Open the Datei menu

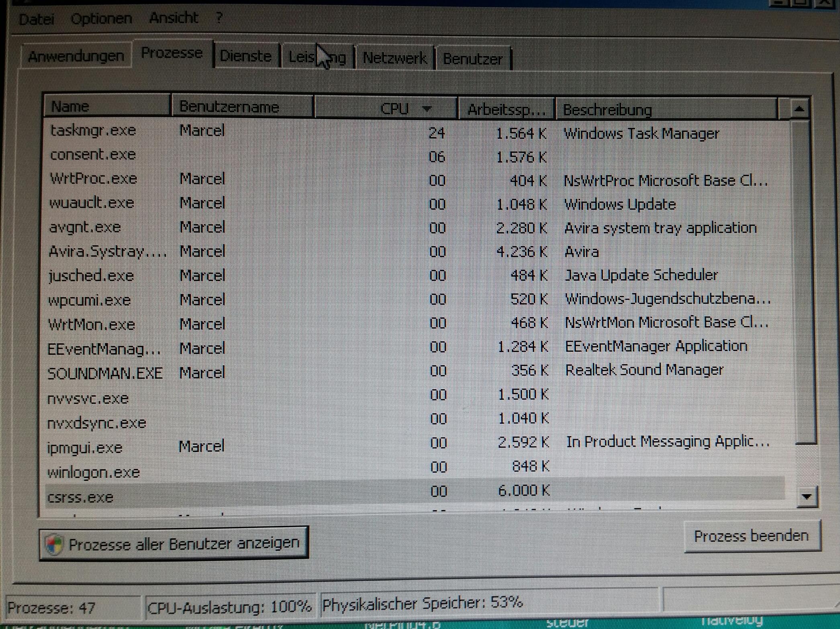[36, 19]
